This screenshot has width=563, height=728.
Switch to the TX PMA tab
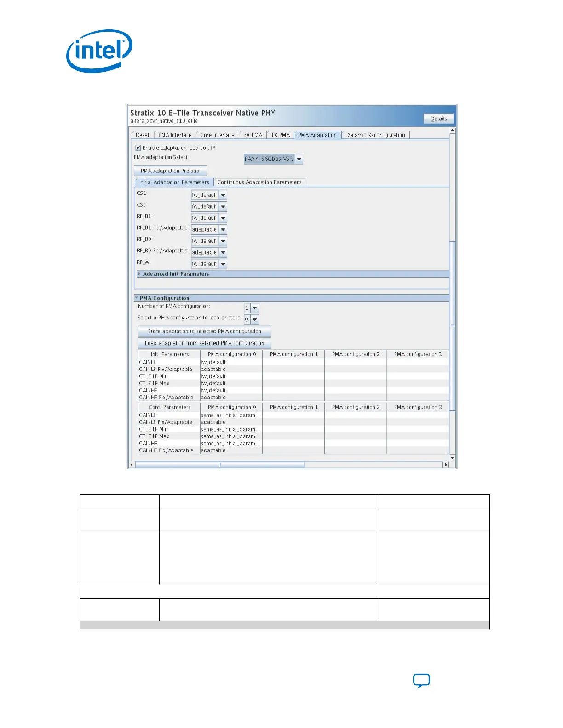[x=280, y=135]
